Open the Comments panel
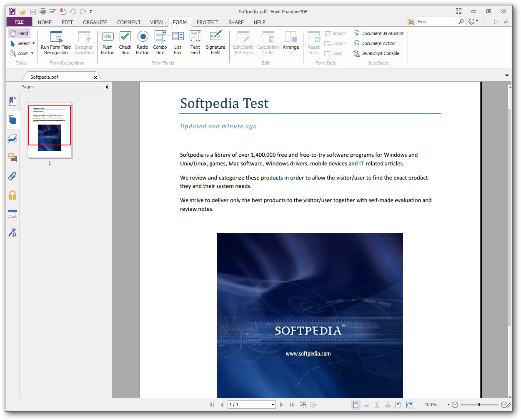The height and width of the screenshot is (420, 521). (13, 157)
